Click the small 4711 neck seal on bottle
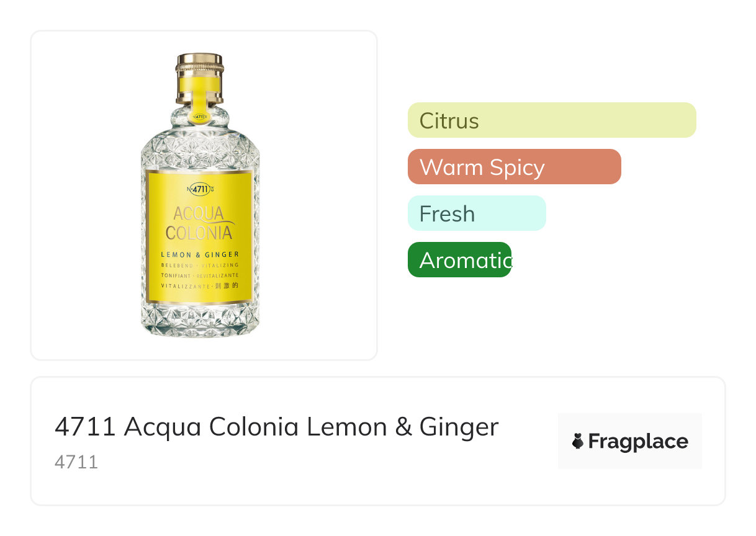Screen dimensions: 756x536 [199, 116]
